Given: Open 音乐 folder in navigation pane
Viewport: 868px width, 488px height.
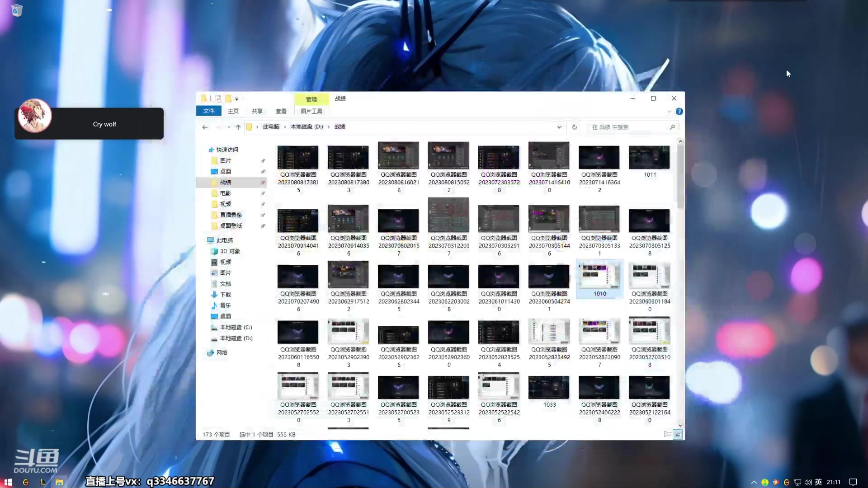Looking at the screenshot, I should tap(225, 305).
